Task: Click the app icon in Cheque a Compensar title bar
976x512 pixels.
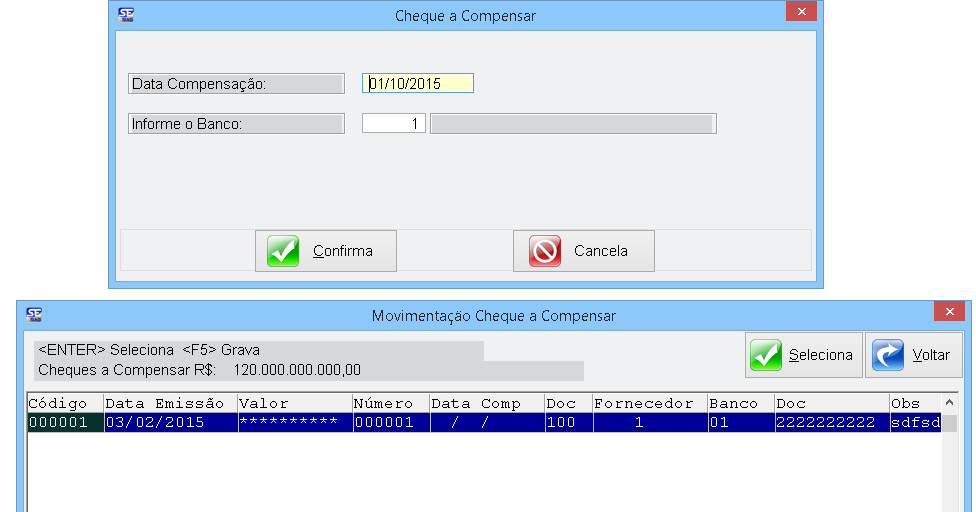Action: click(x=125, y=15)
